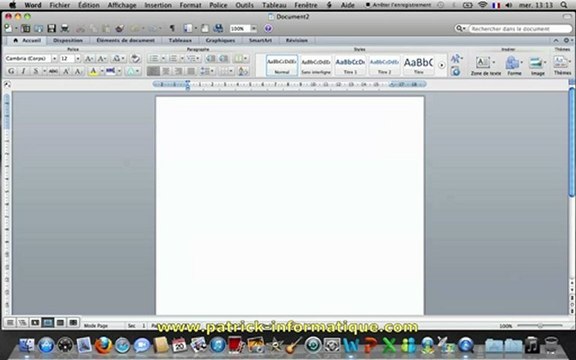
Task: Click the Image insert button
Action: point(537,65)
